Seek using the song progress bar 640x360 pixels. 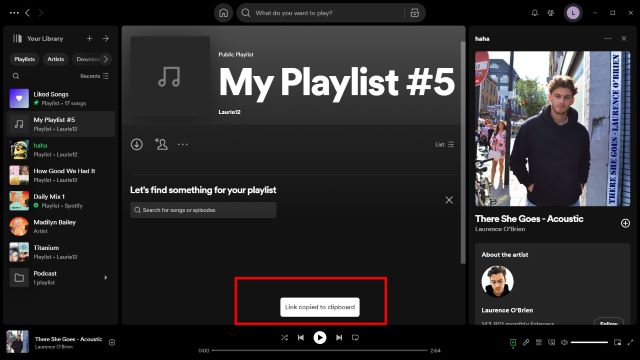tap(320, 350)
